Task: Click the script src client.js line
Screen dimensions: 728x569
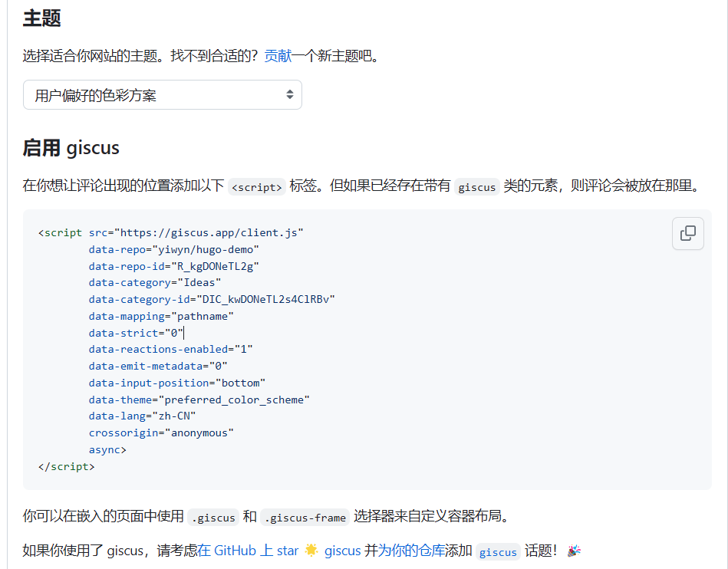Action: click(171, 233)
